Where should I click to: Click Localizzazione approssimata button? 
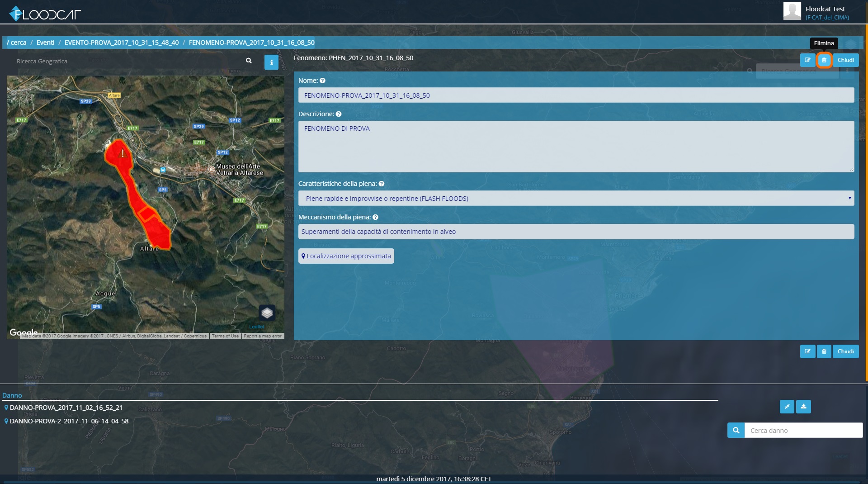346,256
